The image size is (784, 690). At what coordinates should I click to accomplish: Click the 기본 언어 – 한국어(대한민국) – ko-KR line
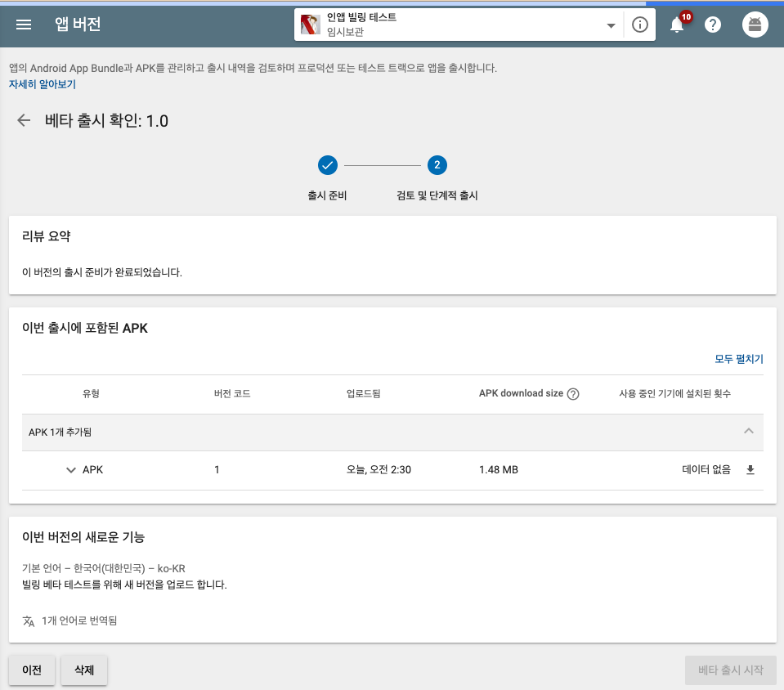pyautogui.click(x=104, y=568)
